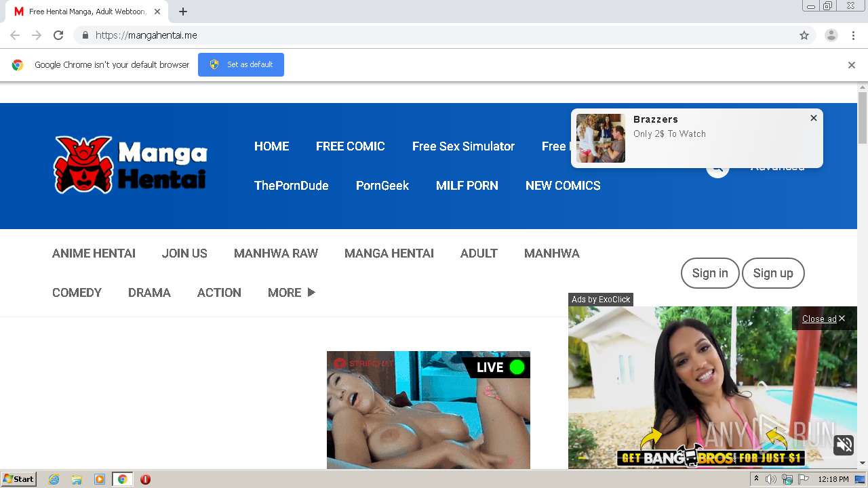The image size is (868, 488).
Task: Select JOIN US category
Action: click(184, 253)
